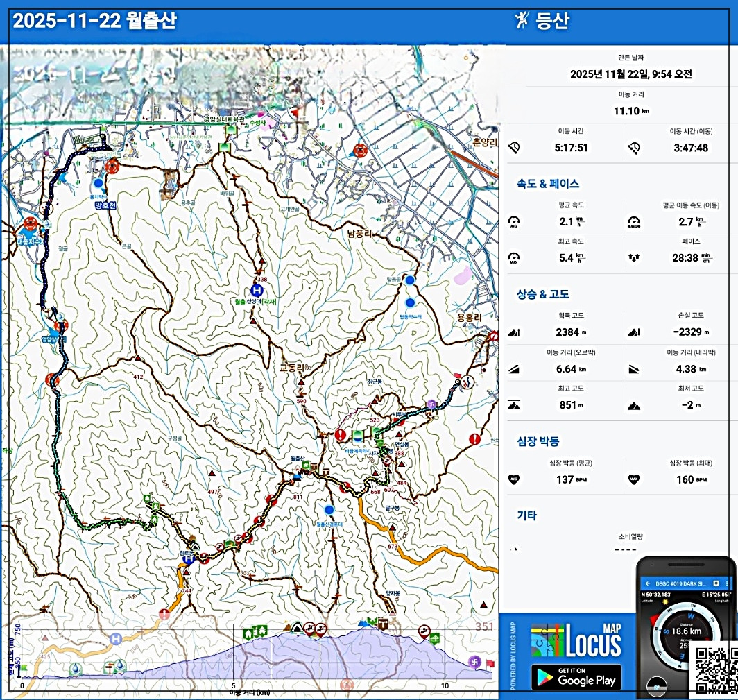
Task: Click the clock icon next to 5:17:51
Action: click(514, 148)
